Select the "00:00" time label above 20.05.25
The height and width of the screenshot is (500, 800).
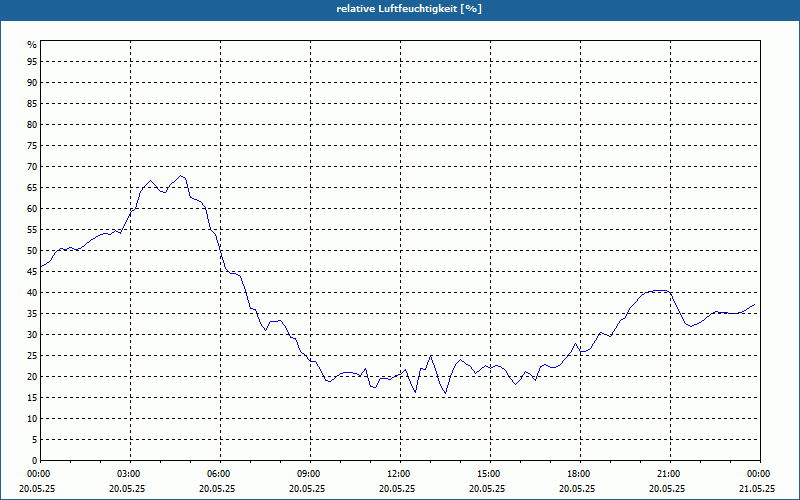coord(37,474)
